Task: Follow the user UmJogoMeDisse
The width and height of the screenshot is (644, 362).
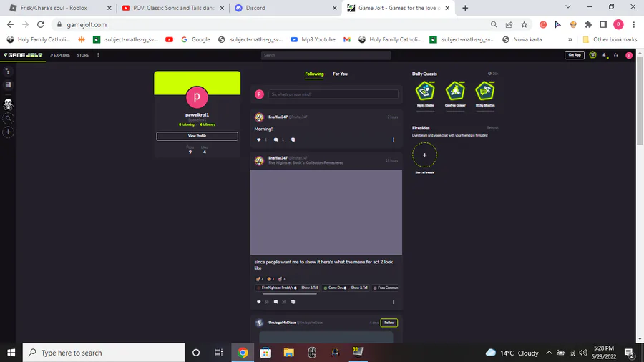Action: 389,323
